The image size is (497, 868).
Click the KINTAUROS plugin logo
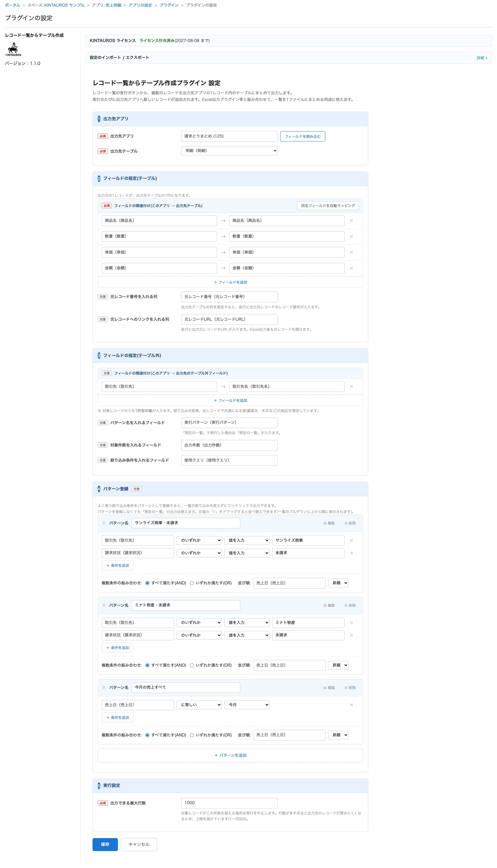(13, 49)
